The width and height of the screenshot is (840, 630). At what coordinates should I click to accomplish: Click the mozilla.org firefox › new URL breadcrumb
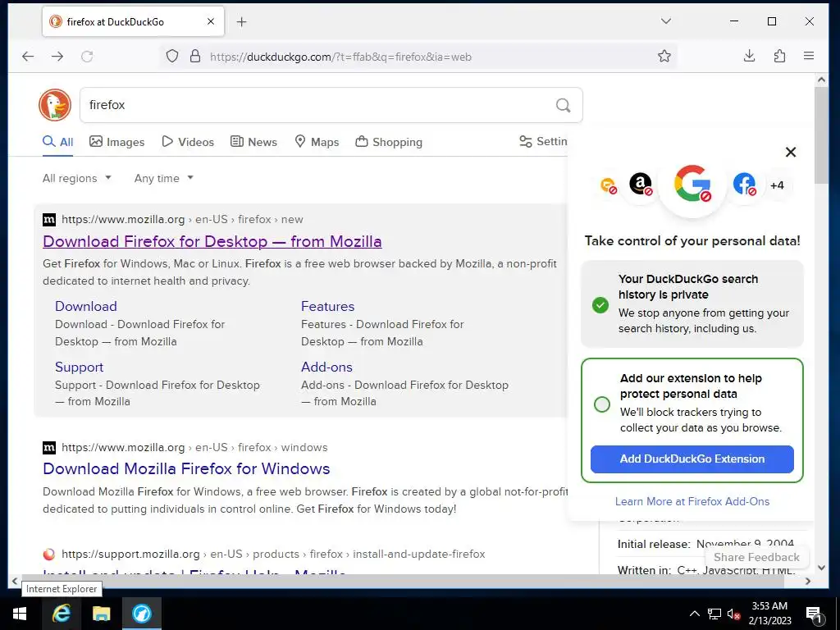[x=182, y=220]
